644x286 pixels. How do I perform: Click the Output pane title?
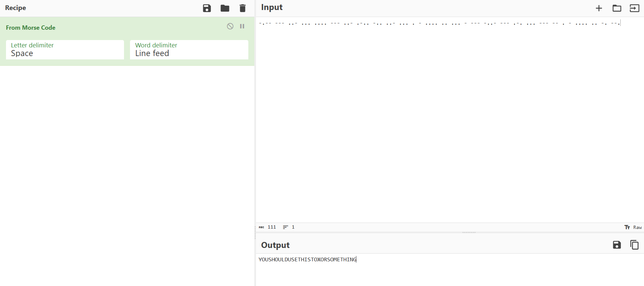click(x=275, y=245)
